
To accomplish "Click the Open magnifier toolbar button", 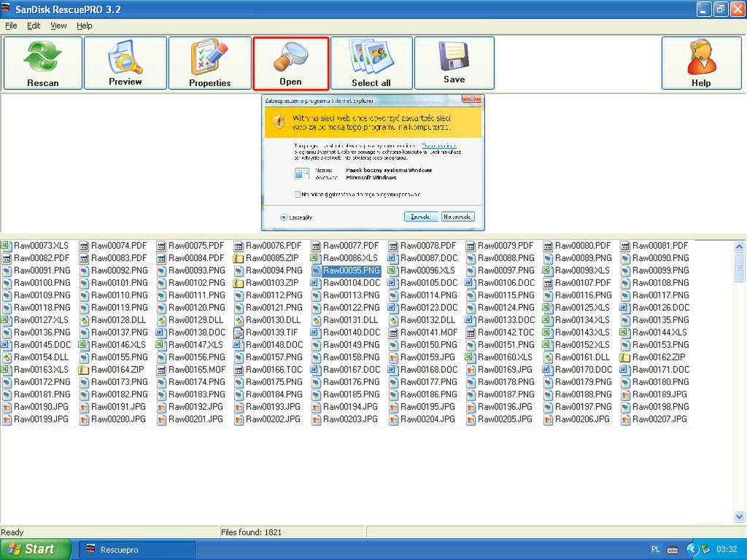I will tap(290, 63).
